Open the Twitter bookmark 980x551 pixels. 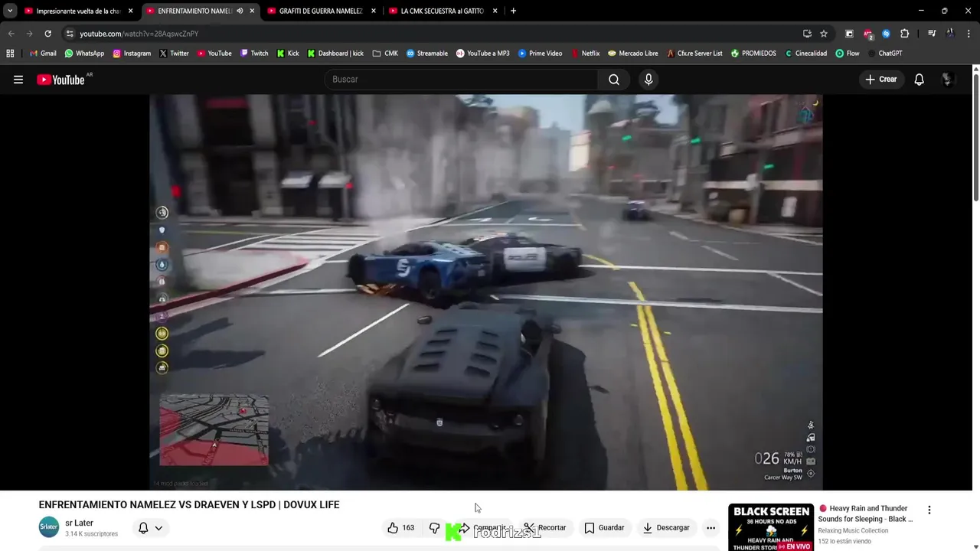(174, 54)
